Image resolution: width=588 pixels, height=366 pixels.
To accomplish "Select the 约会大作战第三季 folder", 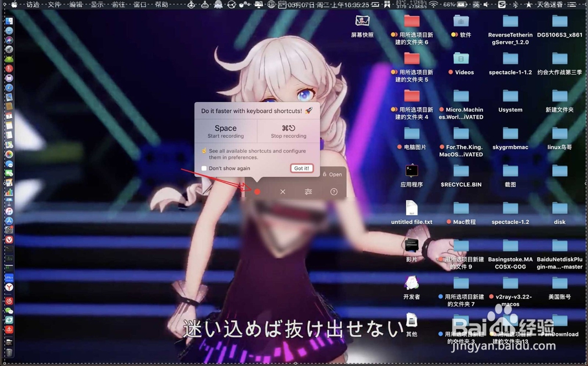I will click(x=560, y=59).
